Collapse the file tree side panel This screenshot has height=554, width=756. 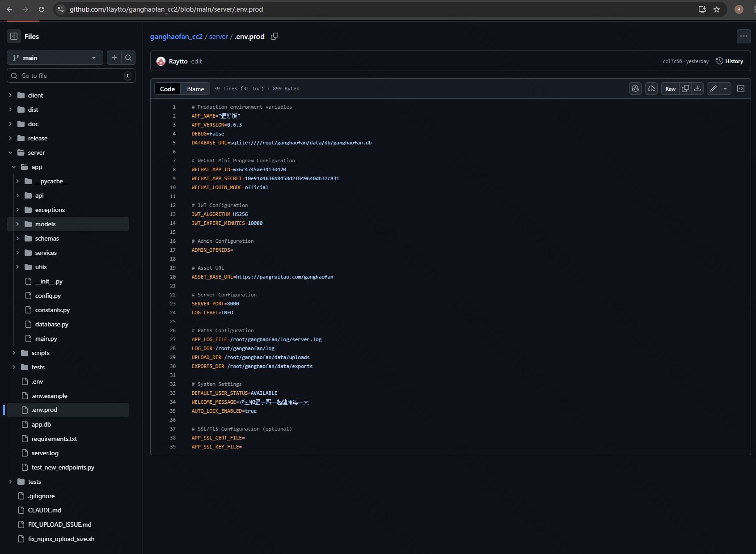click(x=14, y=36)
